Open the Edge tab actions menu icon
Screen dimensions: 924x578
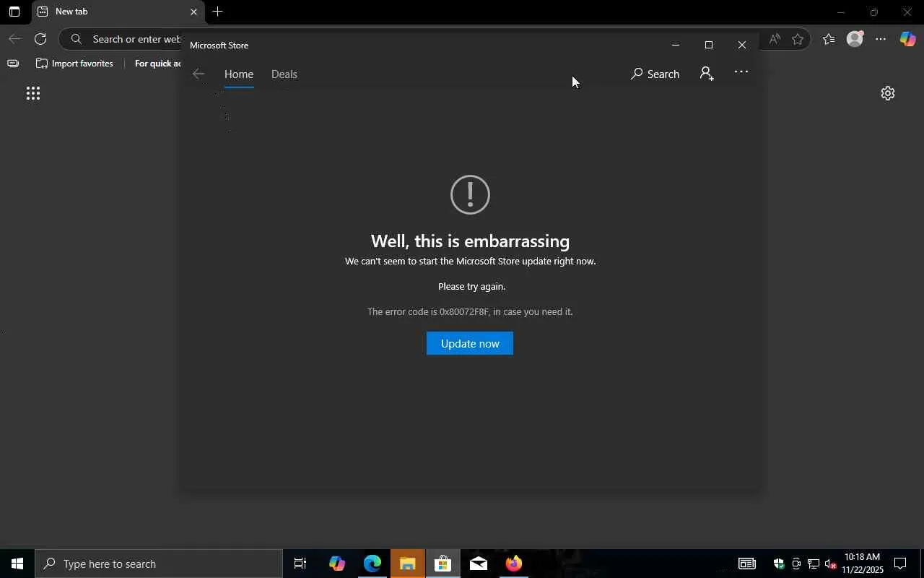(x=14, y=12)
